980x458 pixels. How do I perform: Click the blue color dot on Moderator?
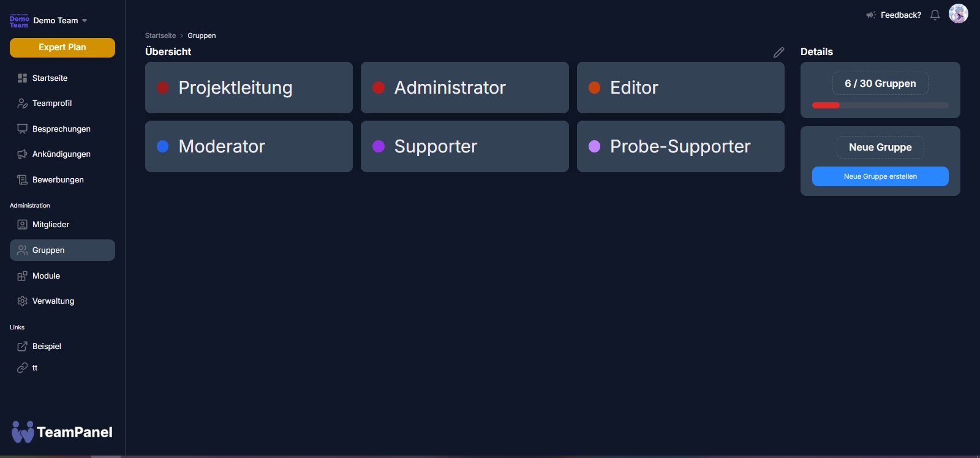163,146
